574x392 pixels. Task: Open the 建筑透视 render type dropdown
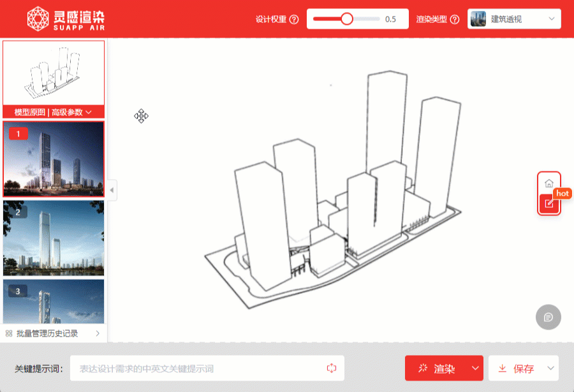[x=514, y=19]
